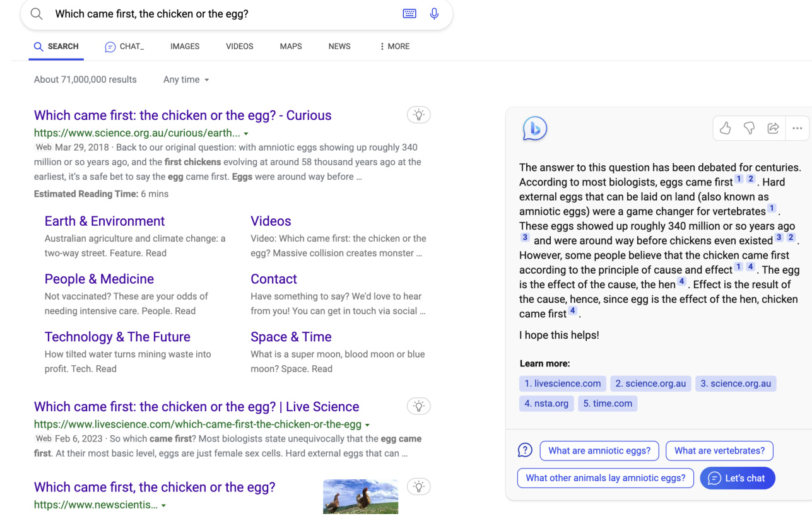Image resolution: width=812 pixels, height=526 pixels.
Task: Click the lightbulb beside the Live Science result
Action: (x=419, y=406)
